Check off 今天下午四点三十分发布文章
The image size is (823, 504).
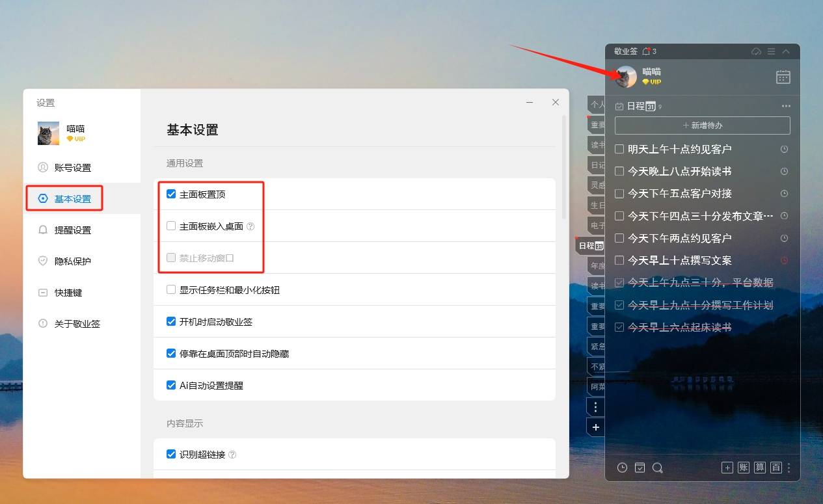(x=619, y=215)
